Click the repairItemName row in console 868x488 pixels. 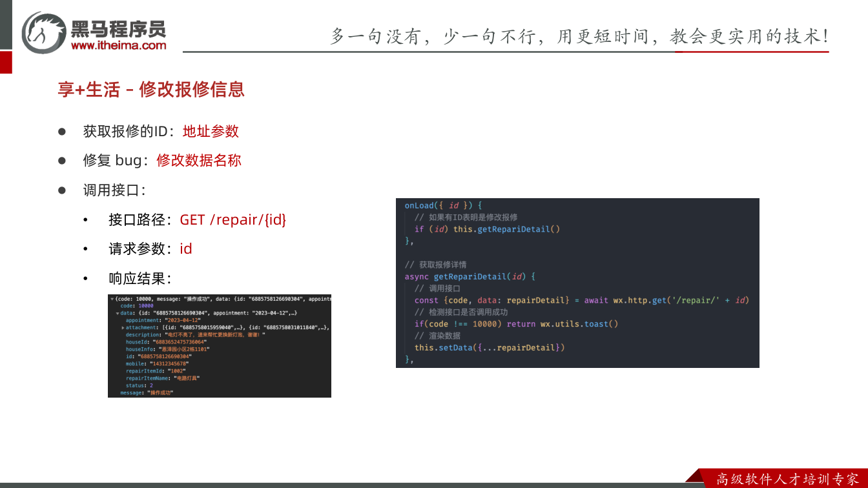[163, 378]
